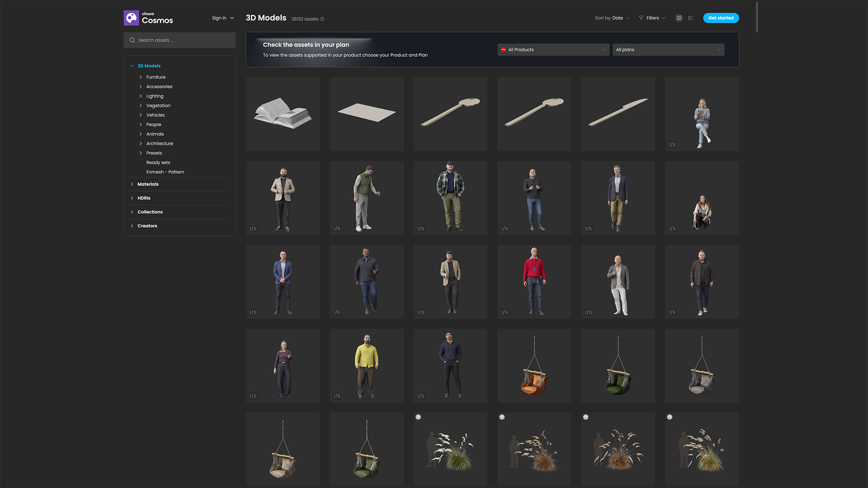The width and height of the screenshot is (868, 488).
Task: Open the Materials section
Action: 148,184
